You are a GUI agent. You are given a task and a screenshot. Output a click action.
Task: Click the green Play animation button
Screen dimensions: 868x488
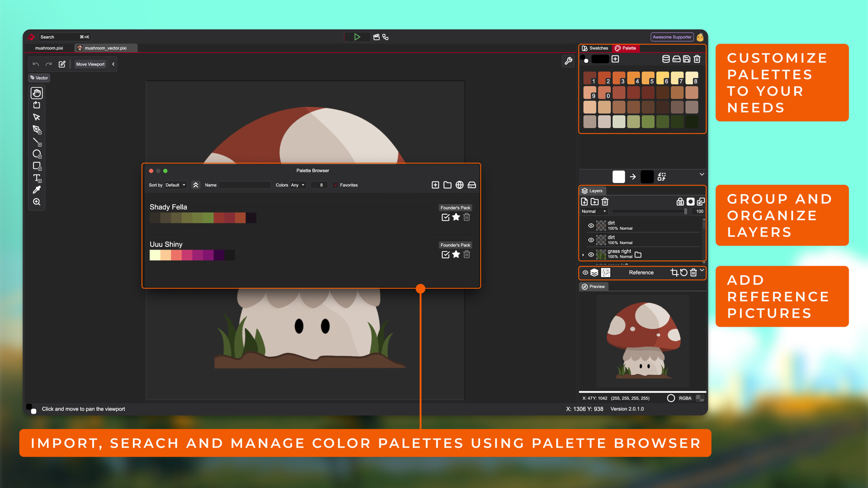coord(357,37)
